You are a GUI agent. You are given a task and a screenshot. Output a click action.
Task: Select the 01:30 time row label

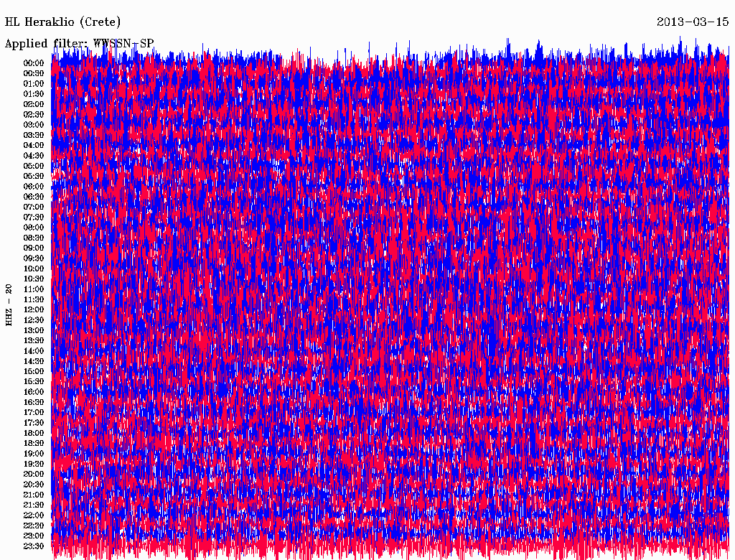coord(34,94)
